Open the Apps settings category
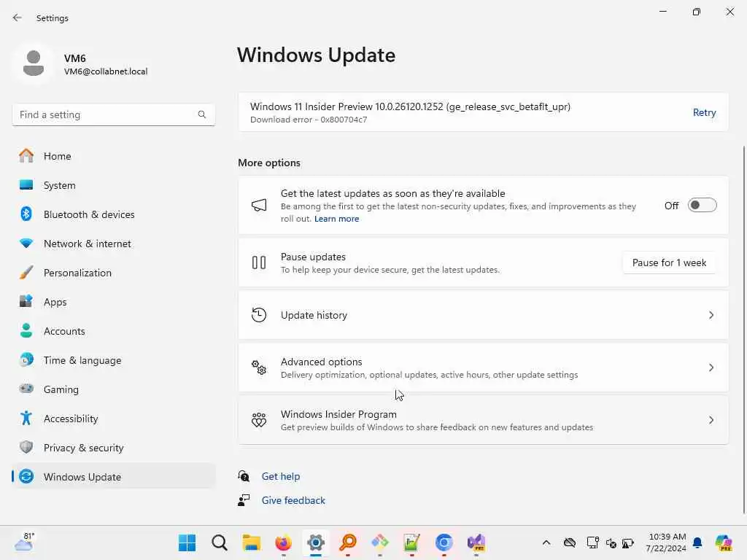Viewport: 747px width, 560px height. (113, 301)
